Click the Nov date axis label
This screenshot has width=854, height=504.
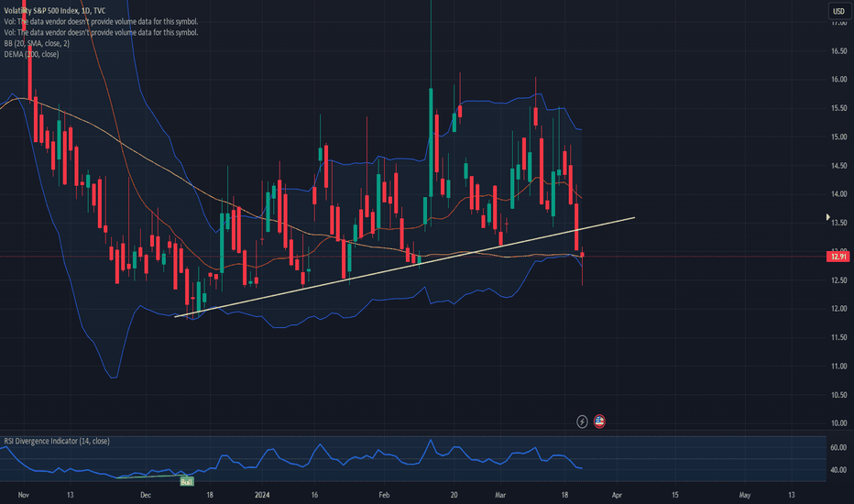tap(24, 495)
